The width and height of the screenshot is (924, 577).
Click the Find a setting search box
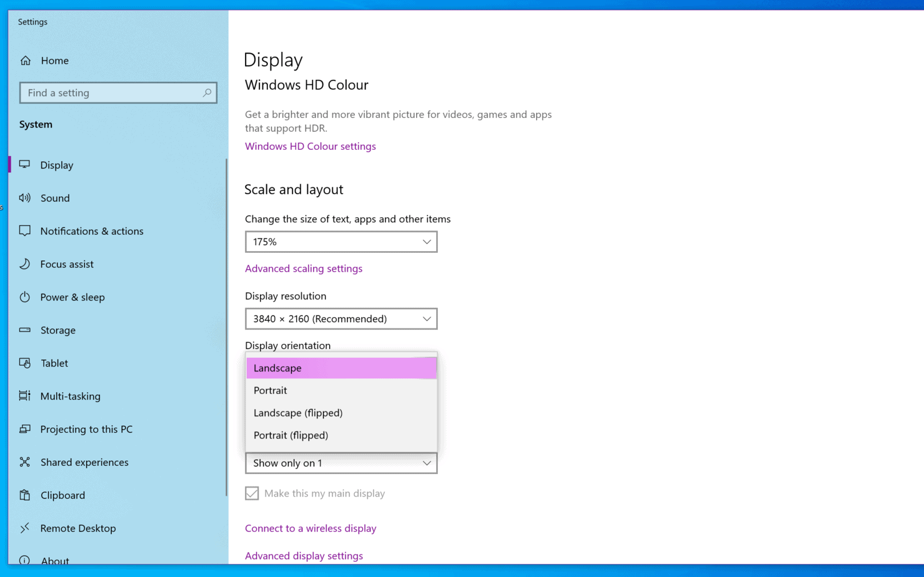coord(117,92)
